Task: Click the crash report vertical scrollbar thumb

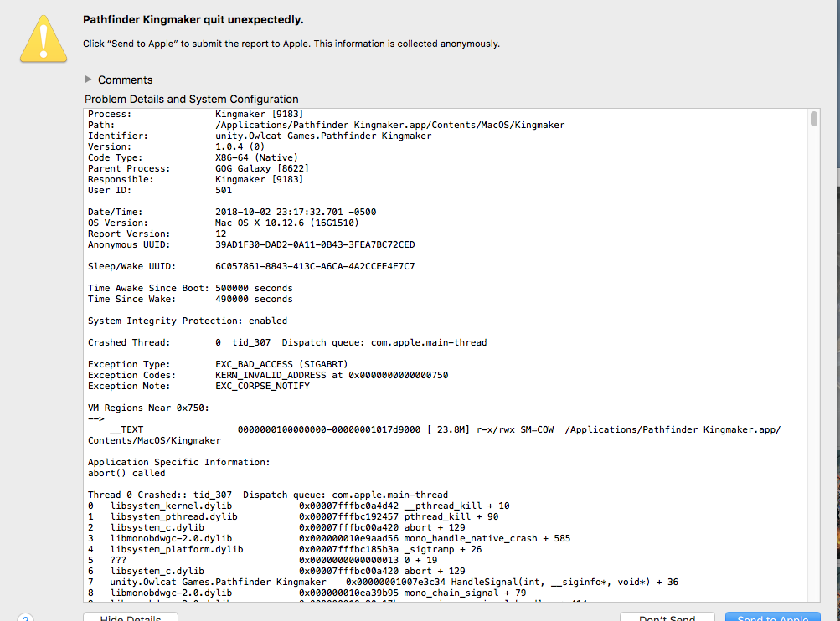Action: pyautogui.click(x=814, y=118)
